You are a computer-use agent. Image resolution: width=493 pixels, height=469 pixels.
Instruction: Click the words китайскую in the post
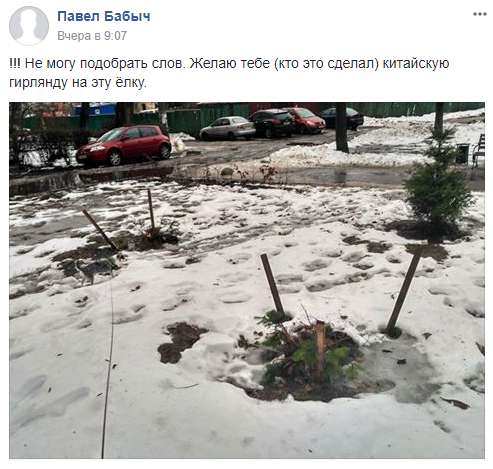click(x=416, y=63)
